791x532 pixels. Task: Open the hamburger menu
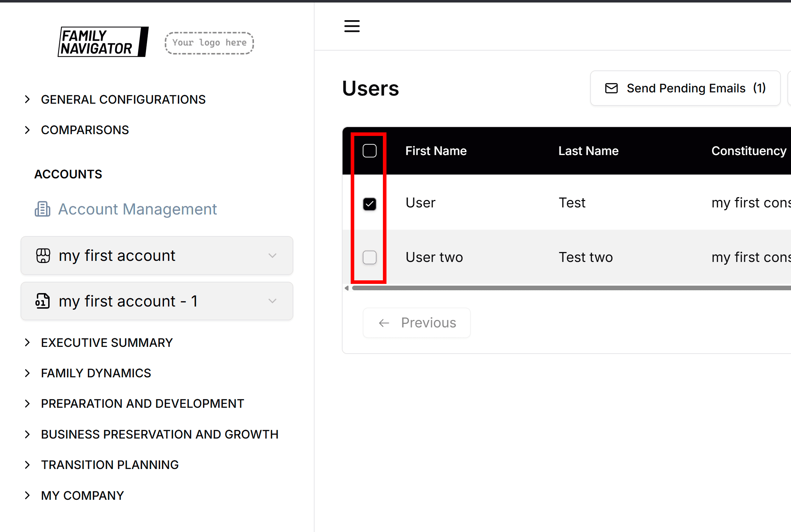click(x=352, y=26)
